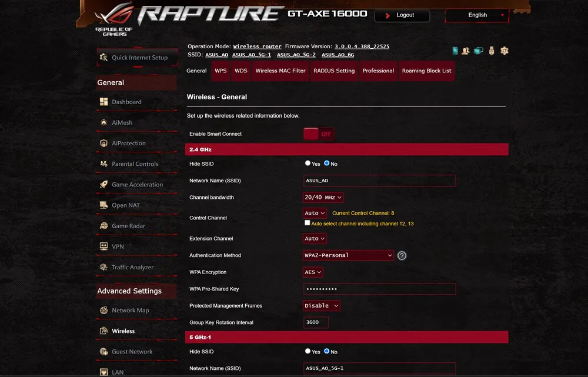The width and height of the screenshot is (588, 377).
Task: Open the Control Channel dropdown
Action: pos(314,213)
